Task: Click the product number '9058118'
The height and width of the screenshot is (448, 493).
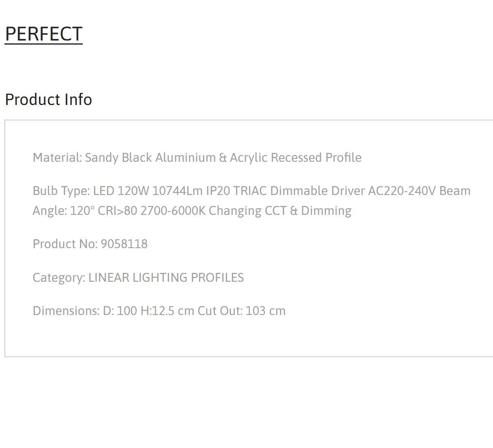Action: pos(124,244)
